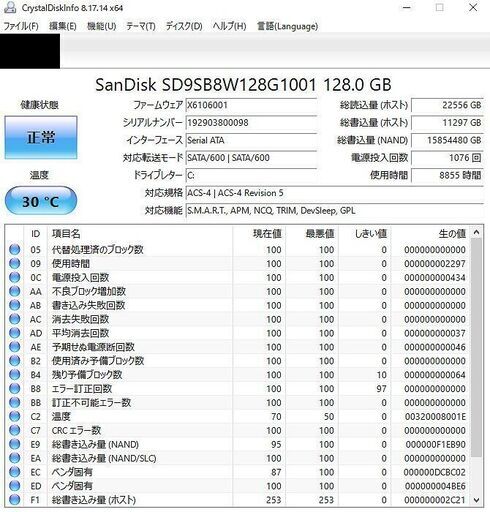The width and height of the screenshot is (490, 512).
Task: Click the SMART list scroll-up arrow
Action: [477, 232]
